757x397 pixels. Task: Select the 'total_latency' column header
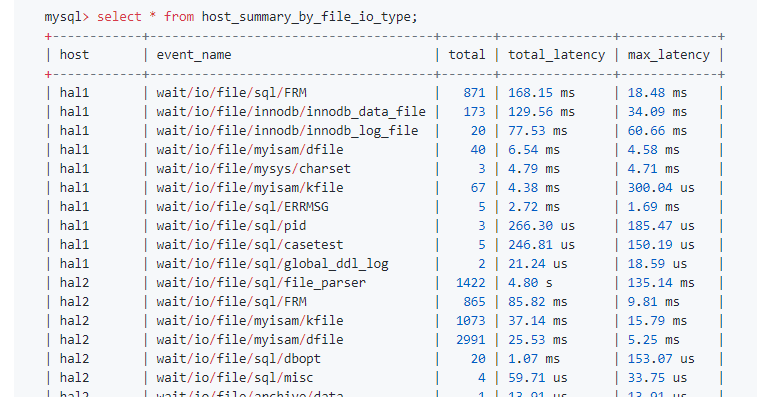point(556,55)
